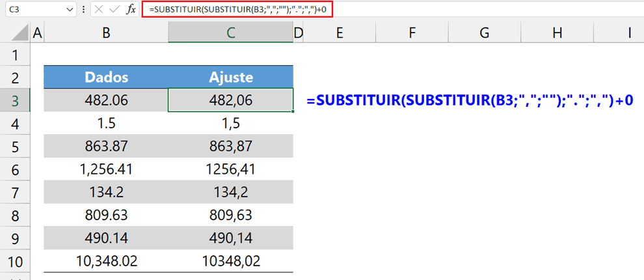Open the formula bar options dots
This screenshot has width=644, height=280.
[x=84, y=10]
